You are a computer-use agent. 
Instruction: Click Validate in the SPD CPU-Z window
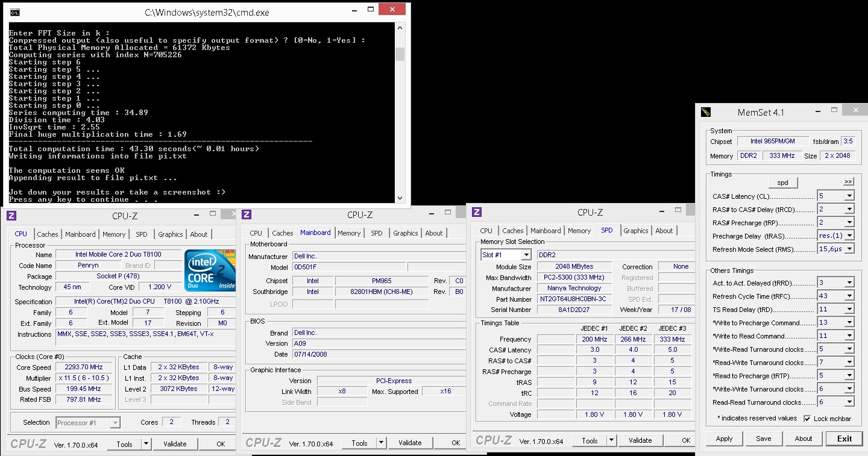click(x=640, y=440)
